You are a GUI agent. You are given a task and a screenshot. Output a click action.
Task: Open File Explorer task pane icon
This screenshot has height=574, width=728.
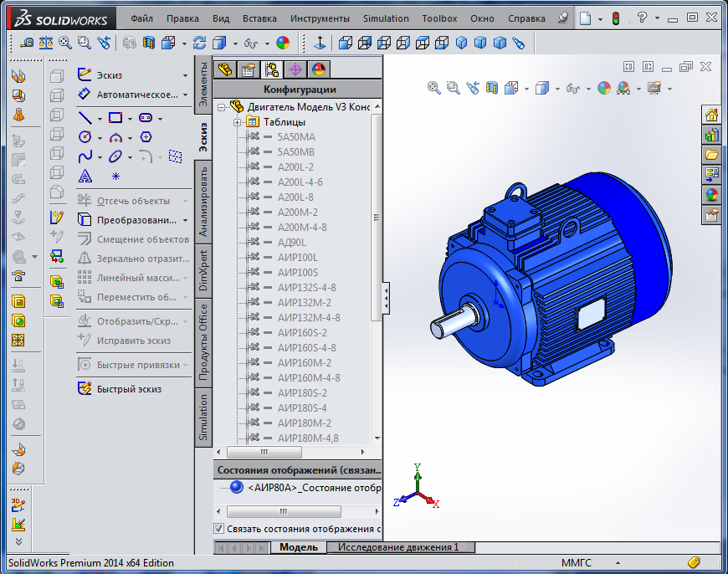(711, 155)
